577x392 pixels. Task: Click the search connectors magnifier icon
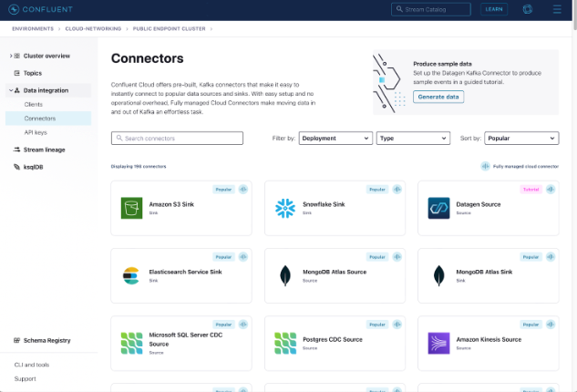point(119,138)
